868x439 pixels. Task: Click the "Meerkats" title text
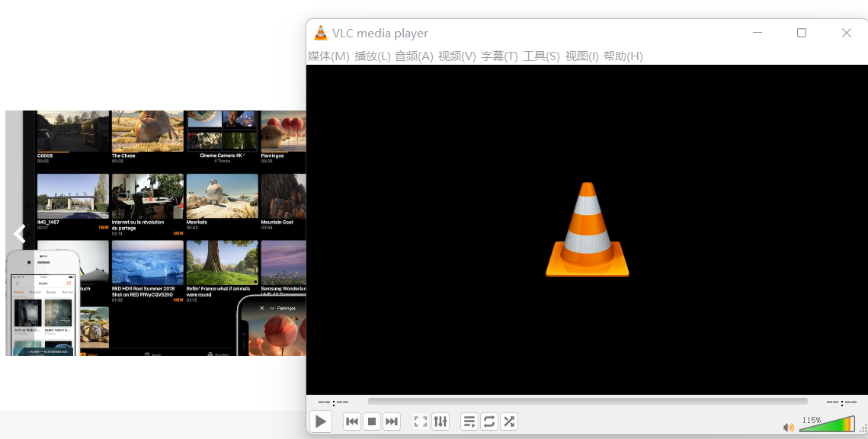197,222
